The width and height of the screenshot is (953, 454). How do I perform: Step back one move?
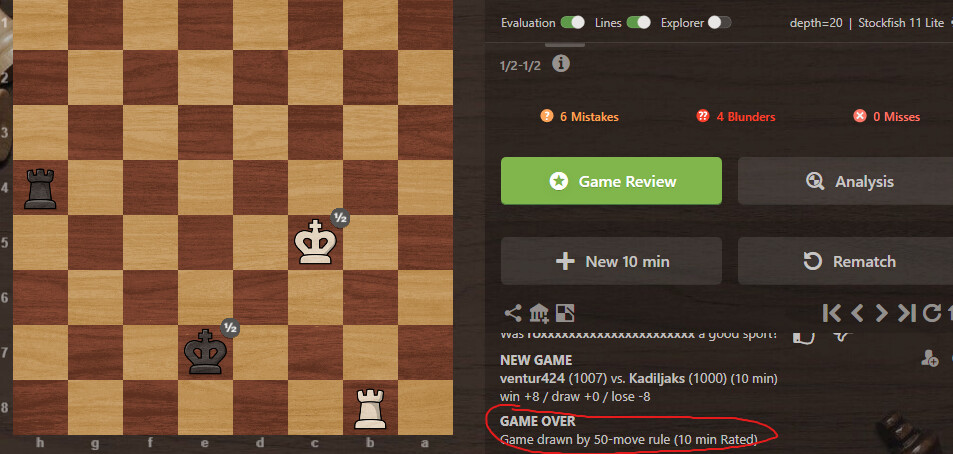tap(857, 313)
